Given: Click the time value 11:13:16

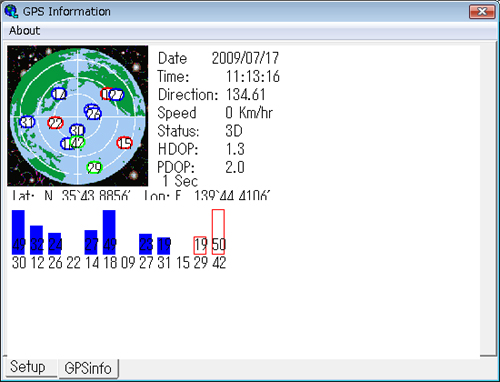Looking at the screenshot, I should pos(253,76).
